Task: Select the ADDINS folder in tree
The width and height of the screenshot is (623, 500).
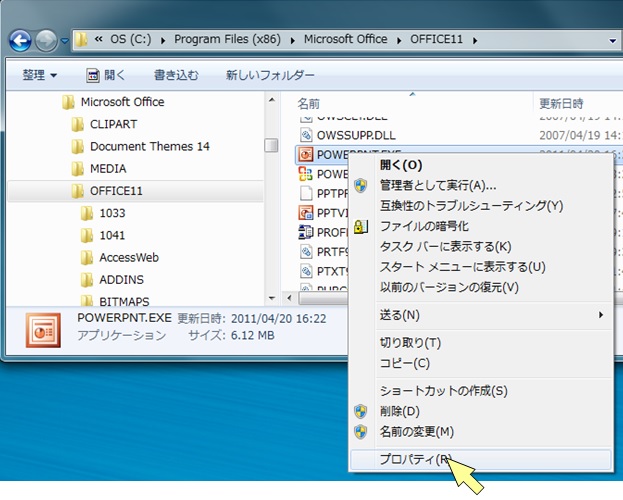Action: (121, 280)
